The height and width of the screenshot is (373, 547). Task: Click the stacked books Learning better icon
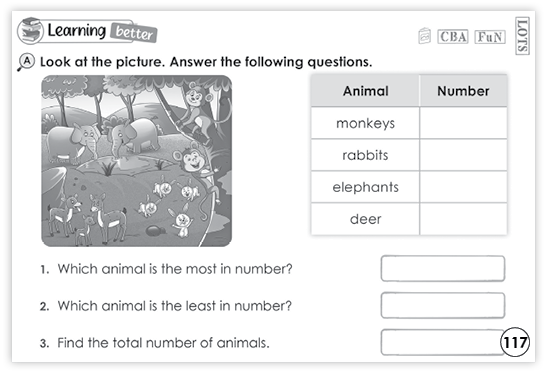[x=30, y=31]
